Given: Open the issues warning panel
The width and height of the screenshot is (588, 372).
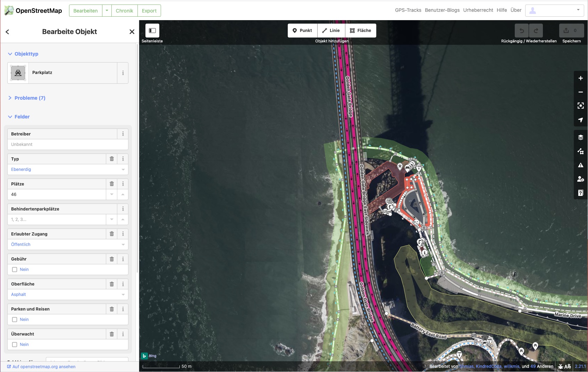Looking at the screenshot, I should (581, 165).
